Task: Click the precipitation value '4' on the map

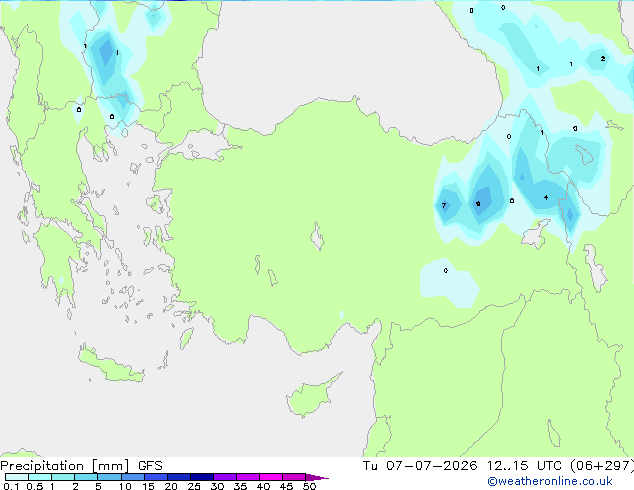Action: (546, 197)
